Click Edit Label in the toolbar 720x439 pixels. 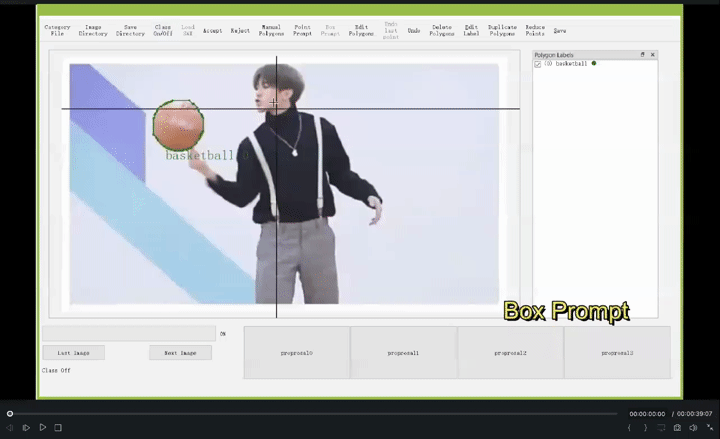pos(471,30)
